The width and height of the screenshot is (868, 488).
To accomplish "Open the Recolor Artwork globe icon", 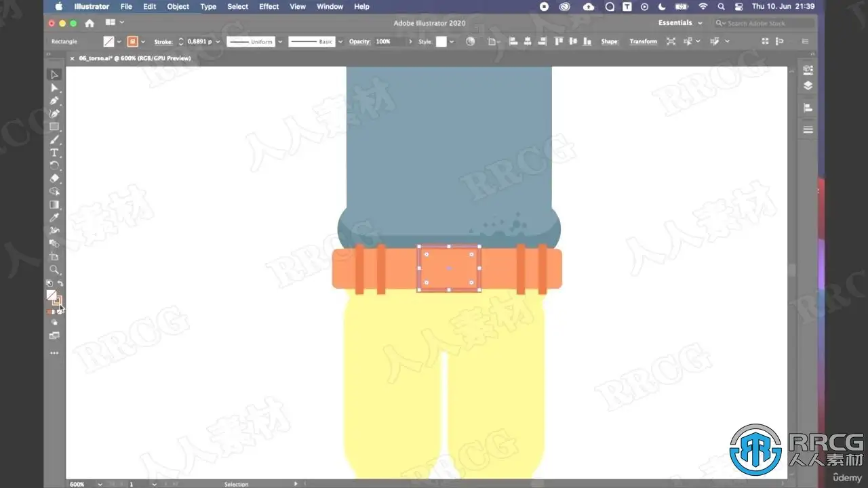I will (471, 41).
